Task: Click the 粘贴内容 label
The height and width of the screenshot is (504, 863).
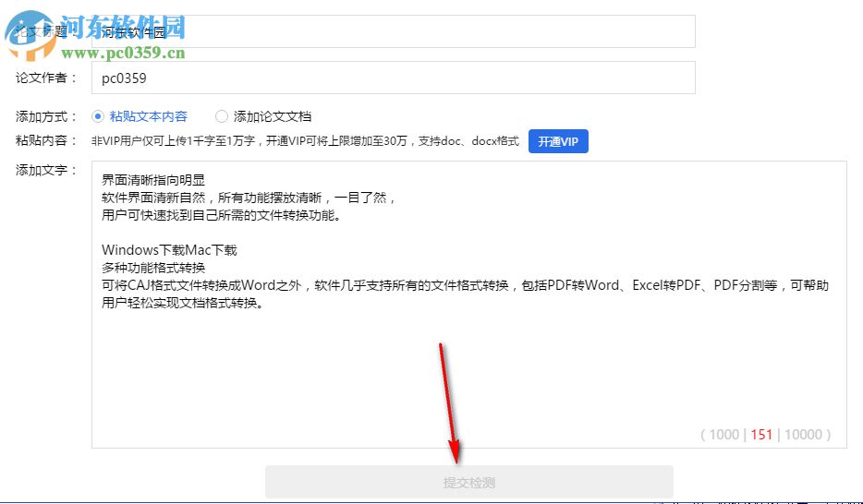Action: tap(46, 140)
